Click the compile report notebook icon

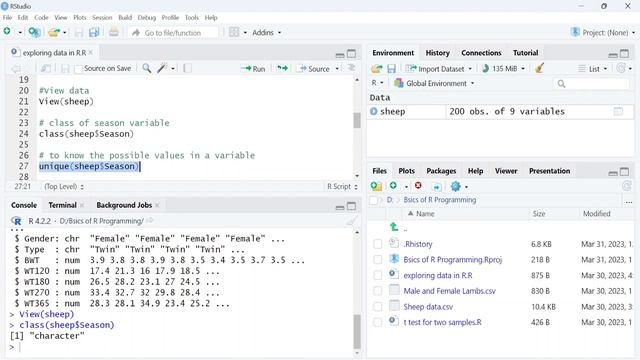[x=187, y=68]
